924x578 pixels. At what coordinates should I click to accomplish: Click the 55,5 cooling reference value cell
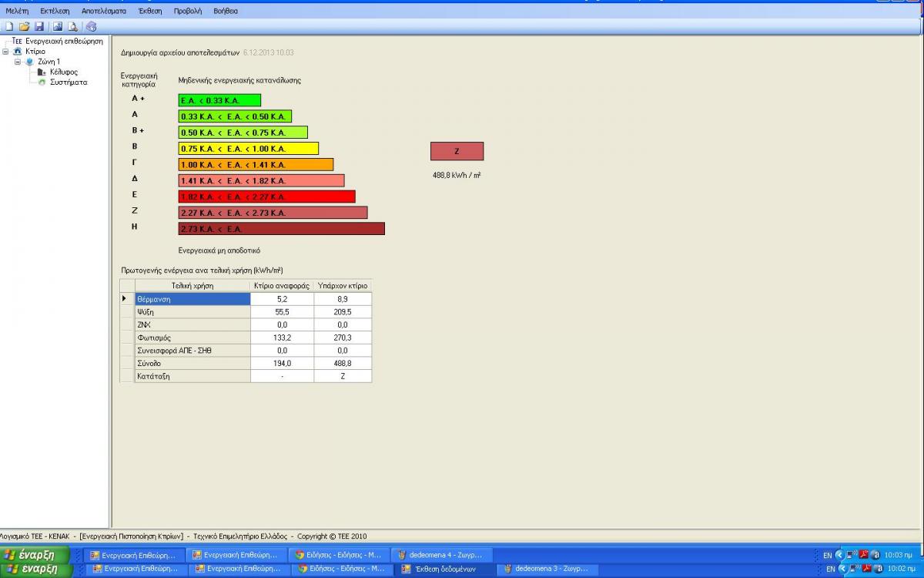coord(283,311)
